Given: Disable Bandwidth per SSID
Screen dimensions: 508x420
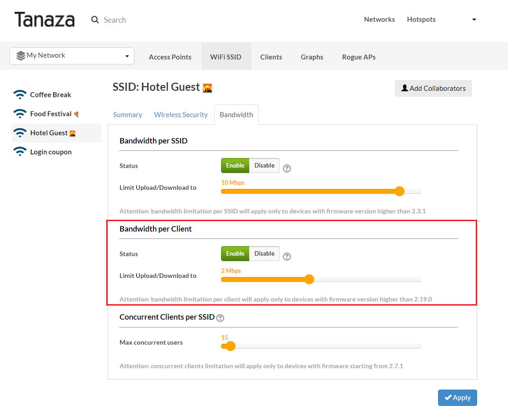Looking at the screenshot, I should pyautogui.click(x=264, y=165).
